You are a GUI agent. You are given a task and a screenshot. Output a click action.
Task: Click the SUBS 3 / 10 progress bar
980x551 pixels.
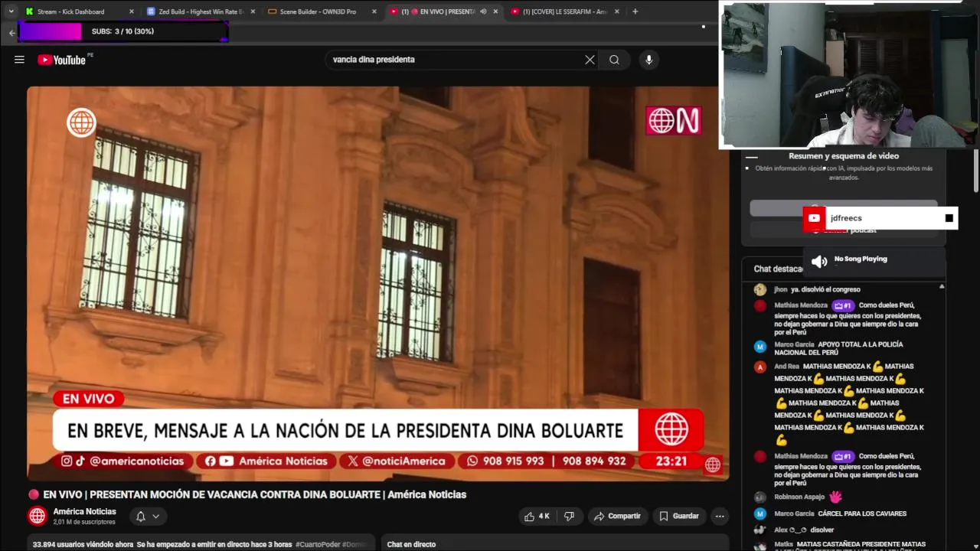coord(122,31)
